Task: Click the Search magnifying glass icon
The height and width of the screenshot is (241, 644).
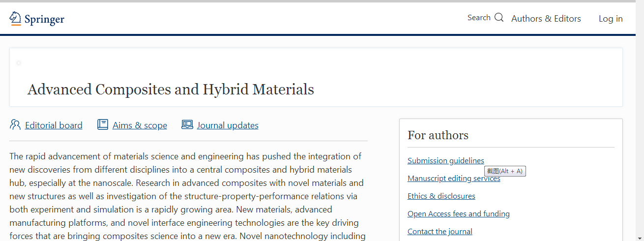Action: pyautogui.click(x=499, y=18)
